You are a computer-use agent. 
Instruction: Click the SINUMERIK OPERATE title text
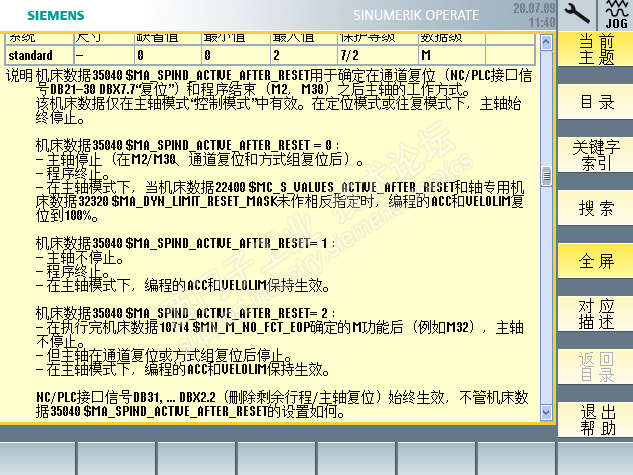[x=416, y=15]
